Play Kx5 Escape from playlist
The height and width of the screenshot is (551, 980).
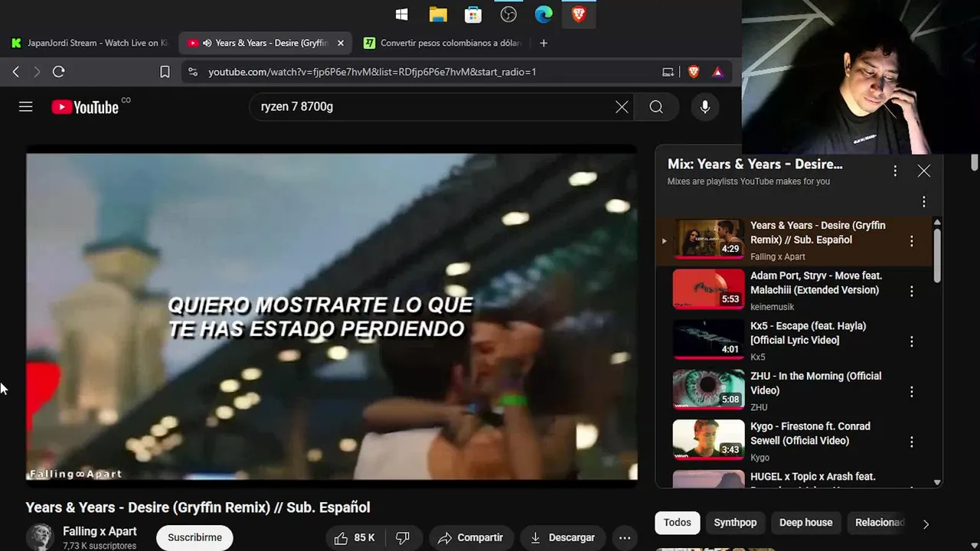(792, 341)
